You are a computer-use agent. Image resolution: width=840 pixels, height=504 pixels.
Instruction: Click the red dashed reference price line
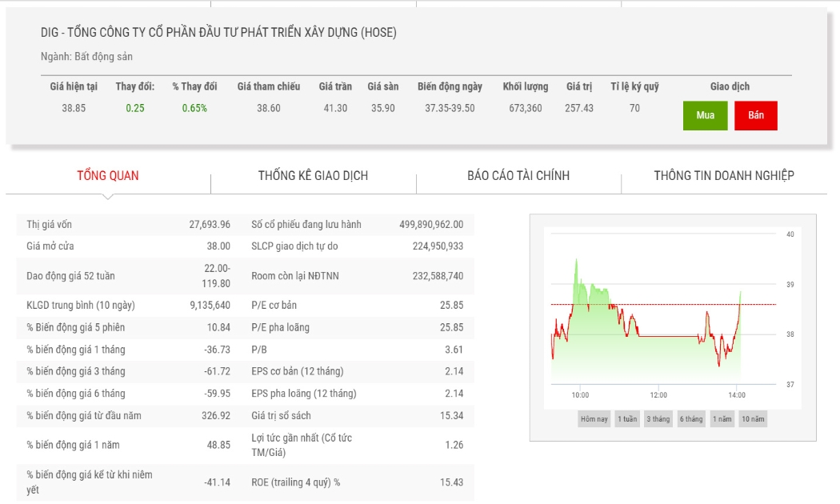coord(663,304)
